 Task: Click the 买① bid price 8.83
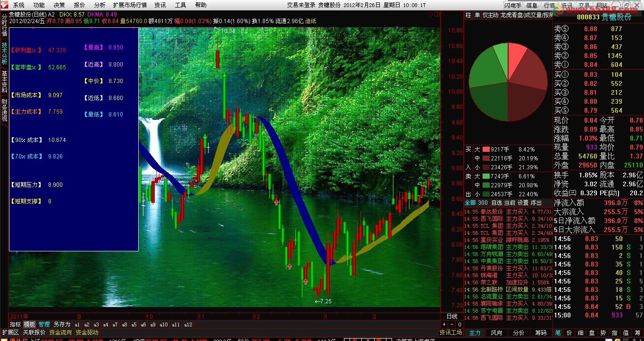[x=591, y=75]
